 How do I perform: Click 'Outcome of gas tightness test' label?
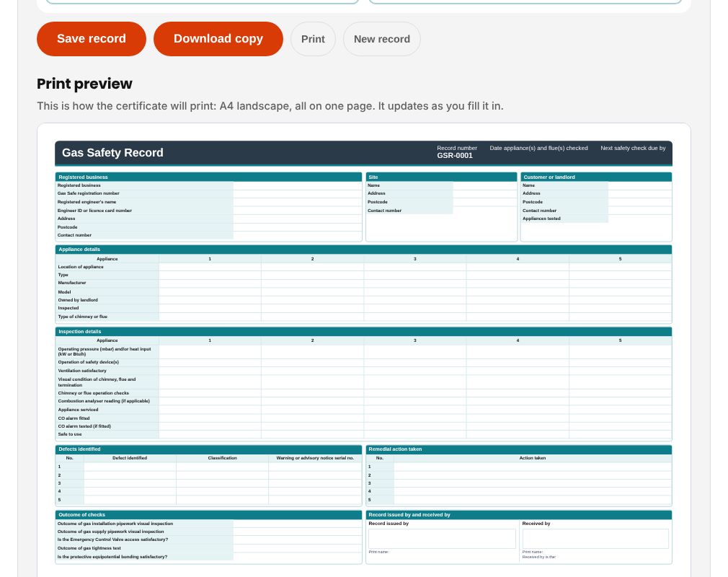pyautogui.click(x=89, y=548)
